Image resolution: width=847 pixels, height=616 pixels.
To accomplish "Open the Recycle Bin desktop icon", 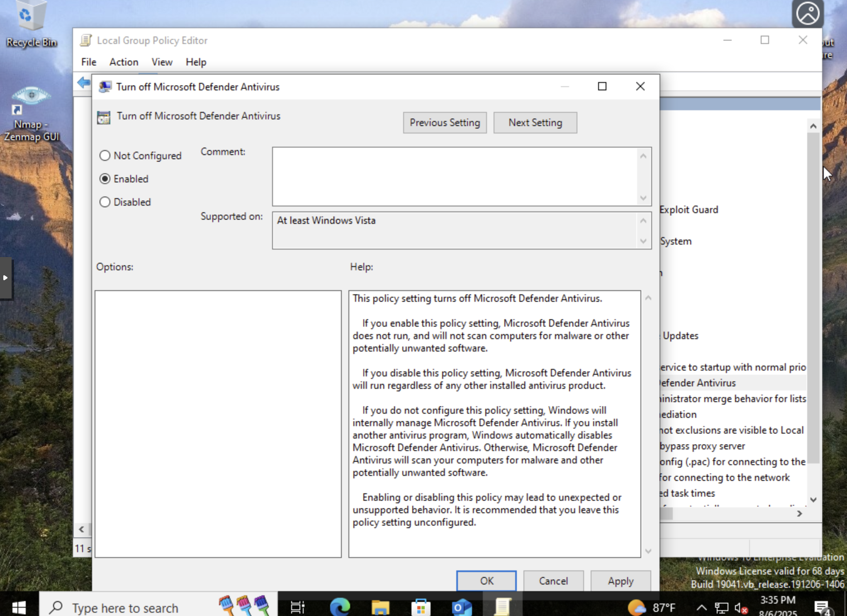I will click(x=32, y=24).
